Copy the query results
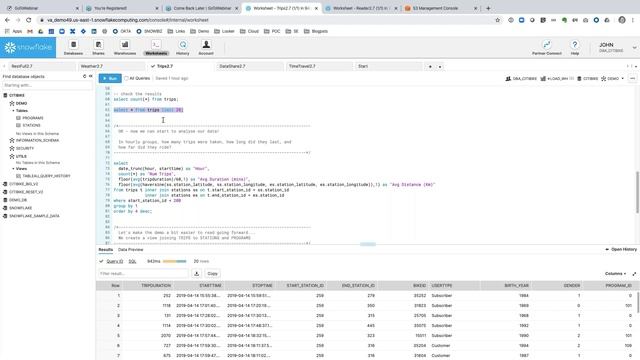640x360 pixels. pyautogui.click(x=212, y=273)
